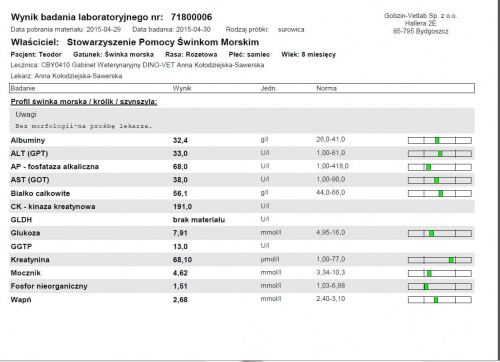The height and width of the screenshot is (362, 500).
Task: Click the Kreatynina range indicator bar
Action: 440,260
